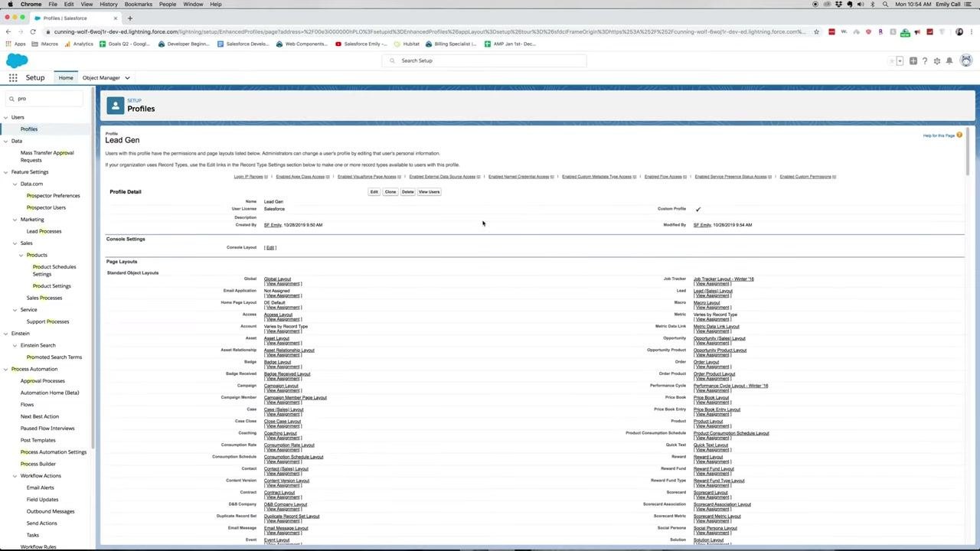Click the Profiles setup page header icon
980x551 pixels.
(x=115, y=106)
